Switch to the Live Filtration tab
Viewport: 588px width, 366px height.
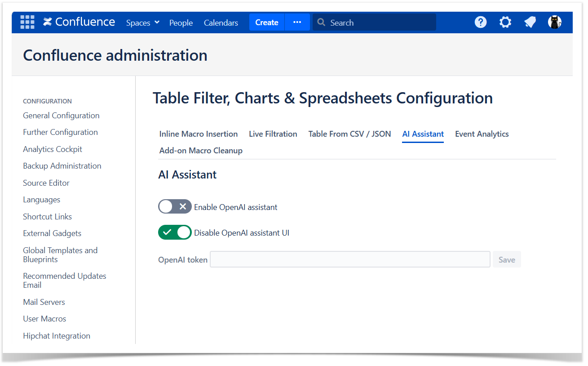[273, 134]
